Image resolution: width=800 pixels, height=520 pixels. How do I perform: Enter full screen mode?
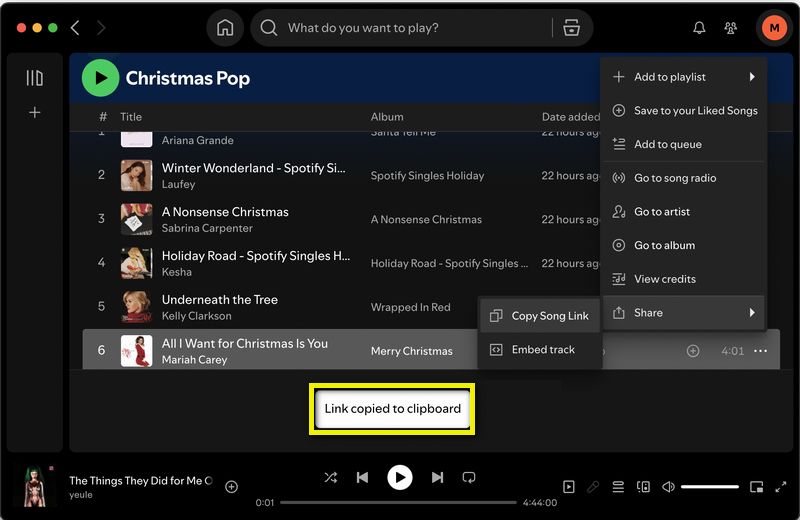(781, 487)
